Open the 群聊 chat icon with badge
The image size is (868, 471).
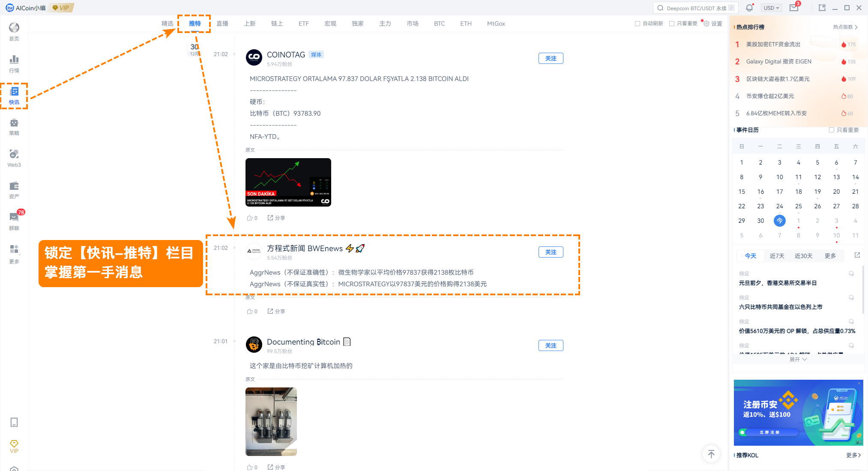click(14, 221)
